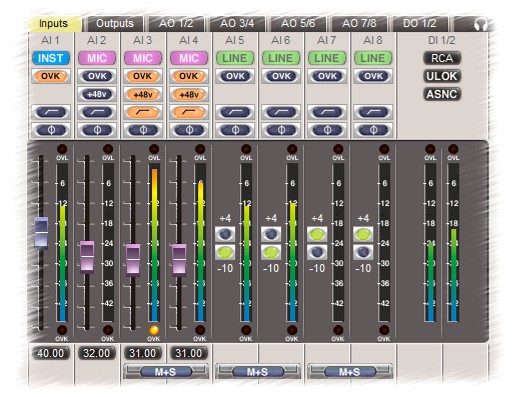Screen dimensions: 515x397
Task: Select the +4 level for AI 5
Action: point(225,234)
